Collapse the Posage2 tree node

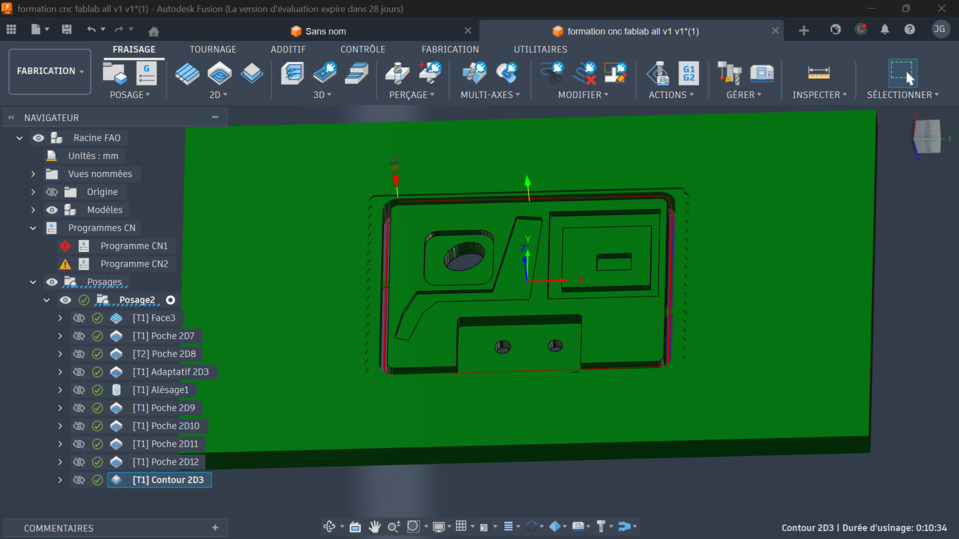(x=46, y=300)
